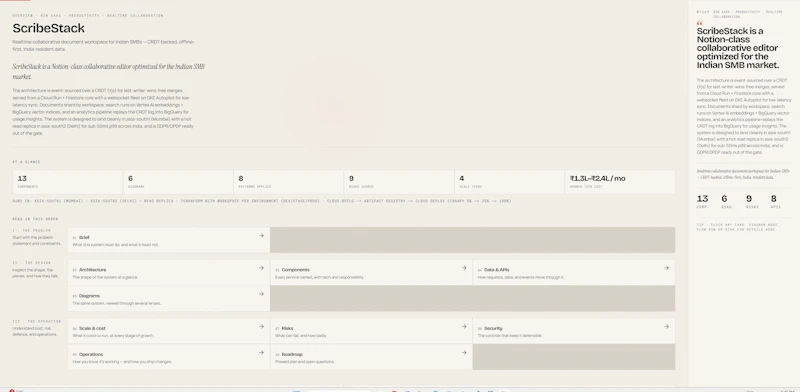Open the Scale & cost section title
This screenshot has width=800, height=392.
pos(92,328)
